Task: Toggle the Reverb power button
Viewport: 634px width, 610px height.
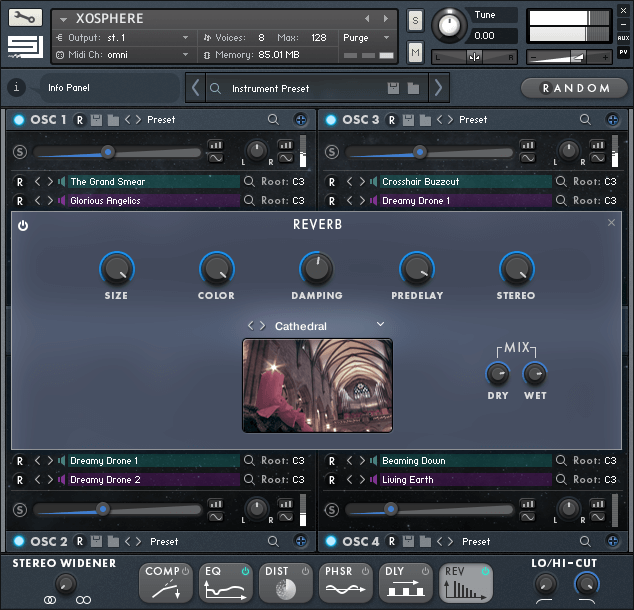Action: (x=23, y=226)
